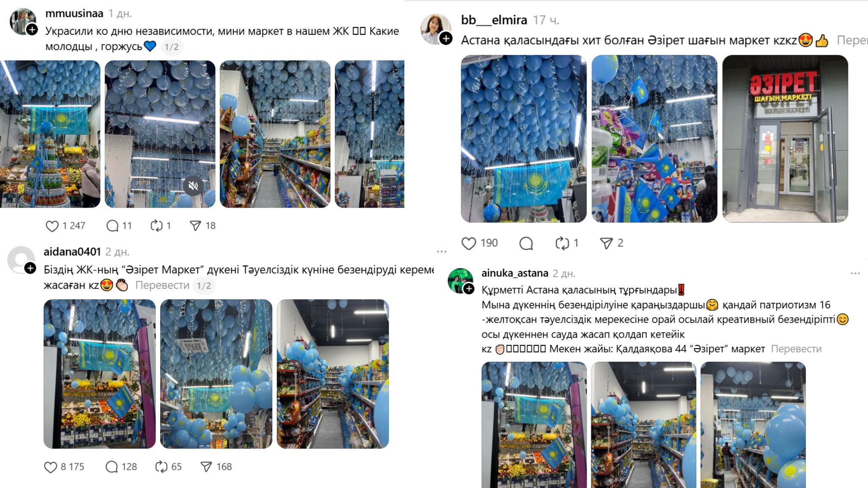Follow mmuusinaa via the plus badge on avatar

[32, 30]
